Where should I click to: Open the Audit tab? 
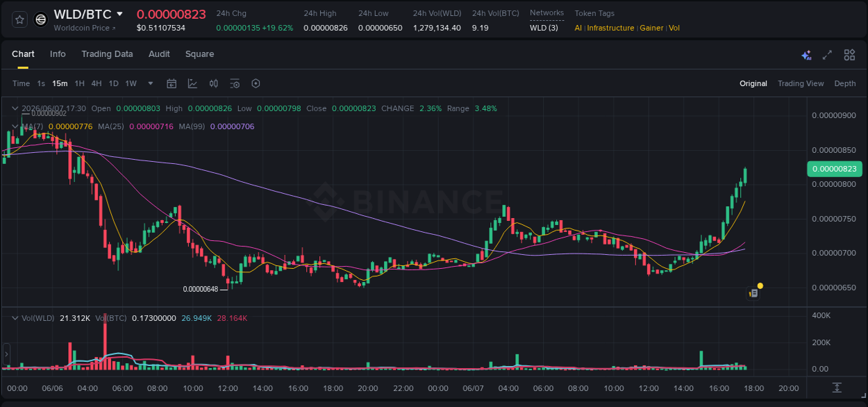159,54
